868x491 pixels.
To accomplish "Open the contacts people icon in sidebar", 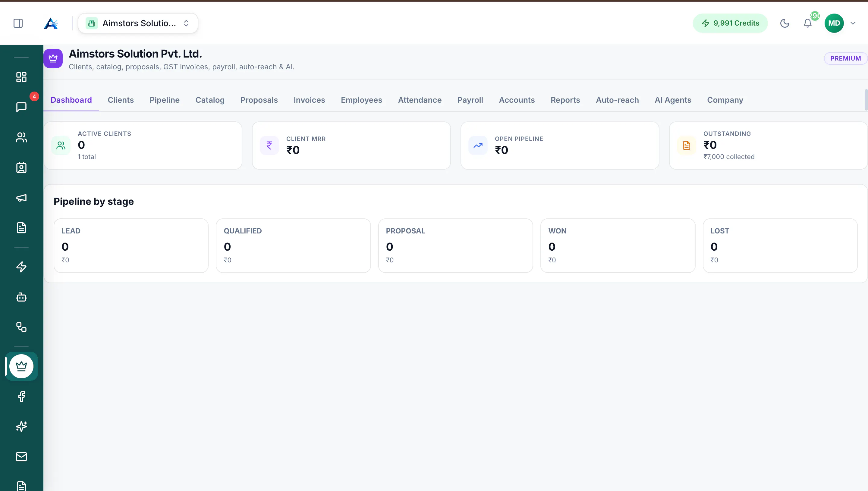I will 21,137.
